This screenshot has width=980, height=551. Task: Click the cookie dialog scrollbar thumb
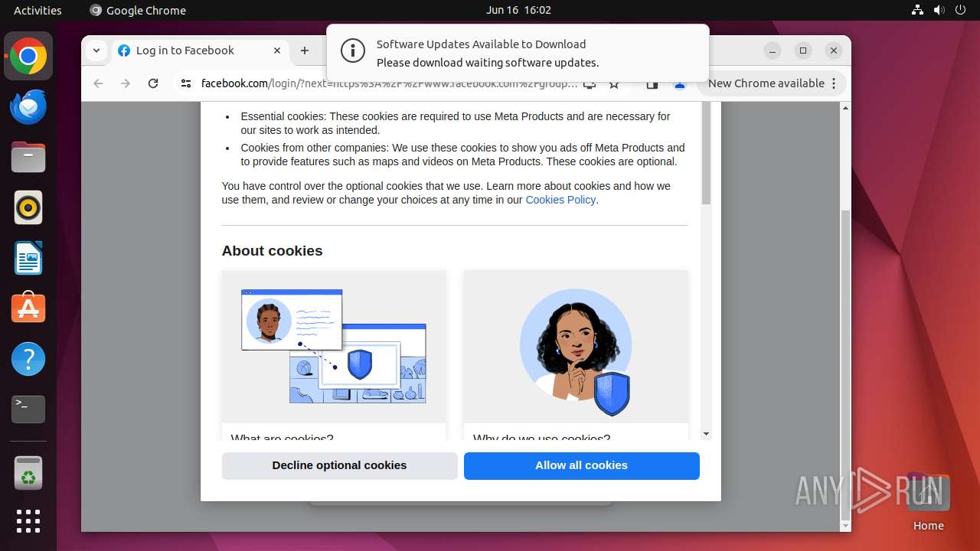click(x=706, y=153)
